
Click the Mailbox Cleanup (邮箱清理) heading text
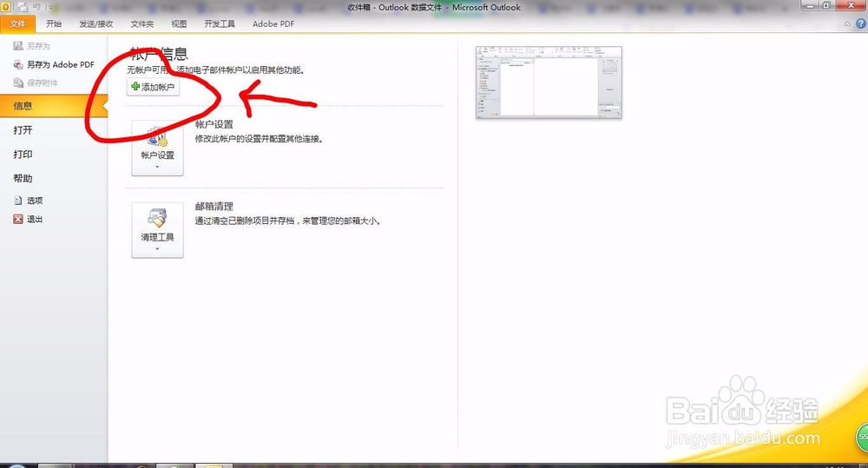214,207
